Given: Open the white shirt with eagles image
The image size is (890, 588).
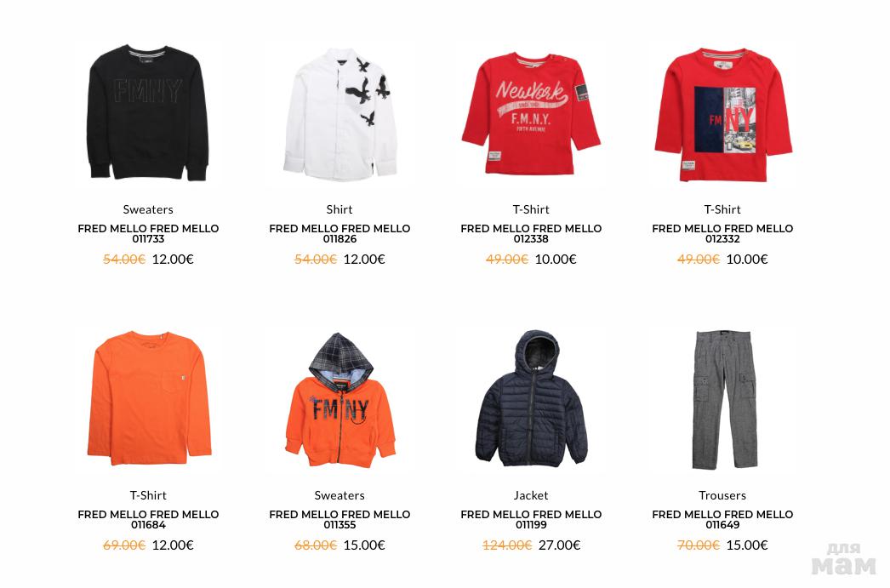Looking at the screenshot, I should tap(339, 114).
